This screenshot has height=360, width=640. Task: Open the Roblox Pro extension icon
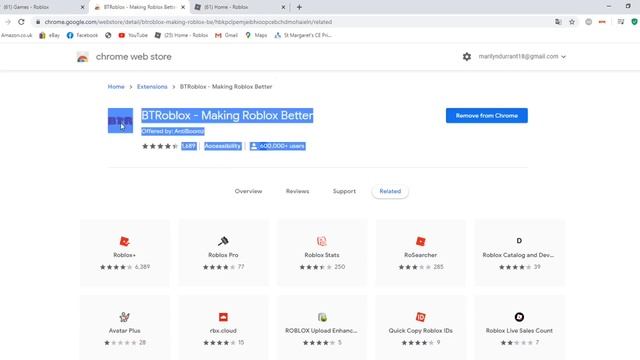click(223, 241)
